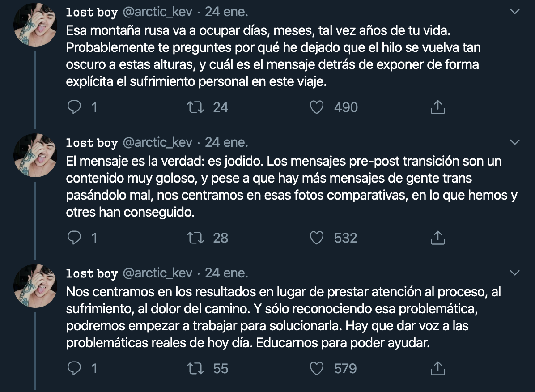Expand the chevron menu on the second tweet
Image resolution: width=535 pixels, height=392 pixels.
pyautogui.click(x=515, y=143)
